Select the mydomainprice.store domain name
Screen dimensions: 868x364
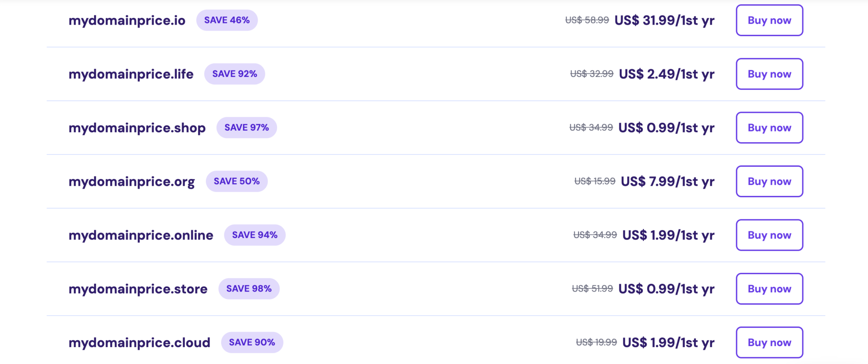[x=138, y=289]
